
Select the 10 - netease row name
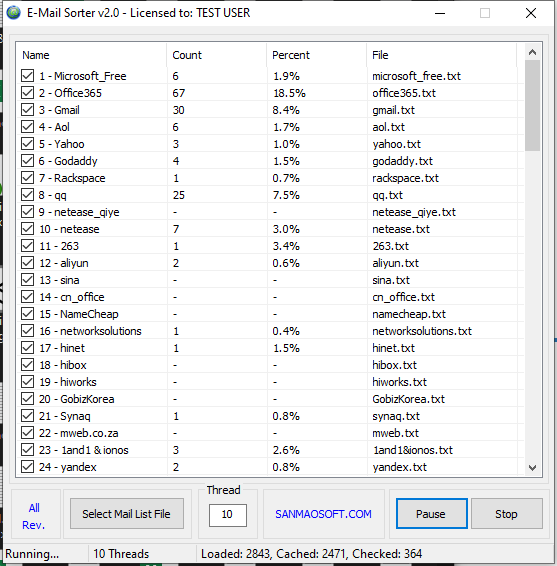pyautogui.click(x=69, y=229)
